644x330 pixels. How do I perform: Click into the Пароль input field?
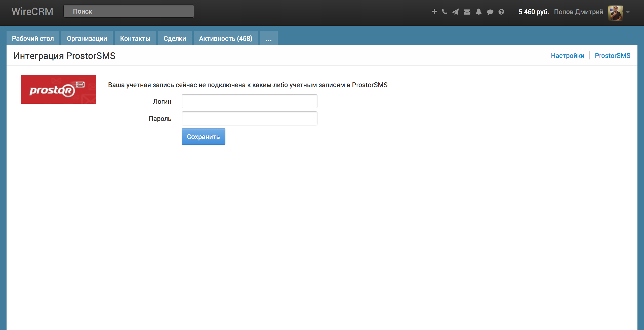coord(249,118)
